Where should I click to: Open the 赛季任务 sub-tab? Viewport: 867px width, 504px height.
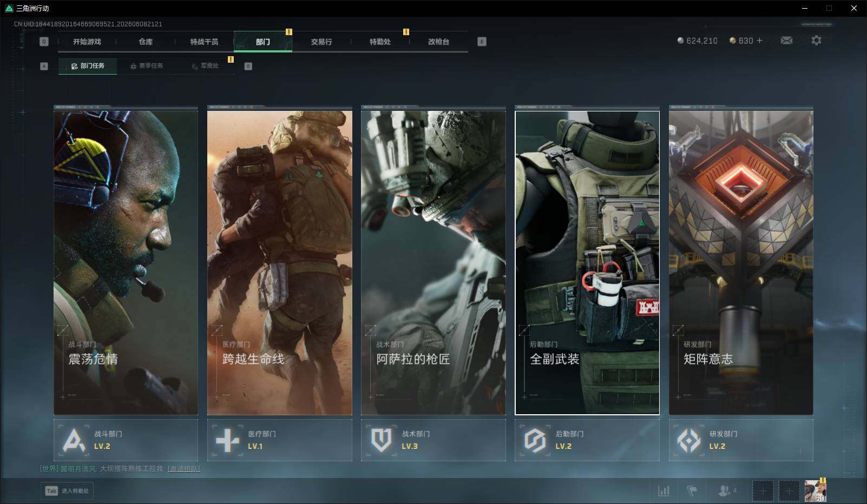coord(146,66)
